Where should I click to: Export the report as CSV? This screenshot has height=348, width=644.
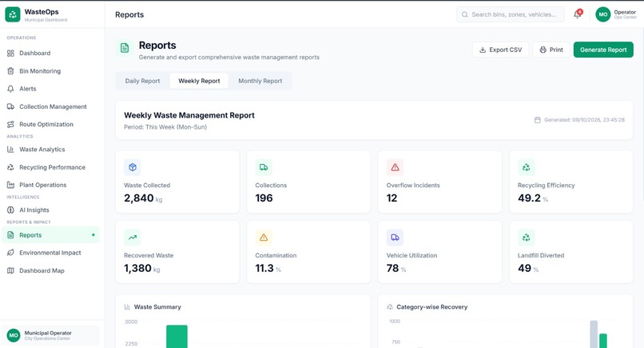pyautogui.click(x=500, y=50)
